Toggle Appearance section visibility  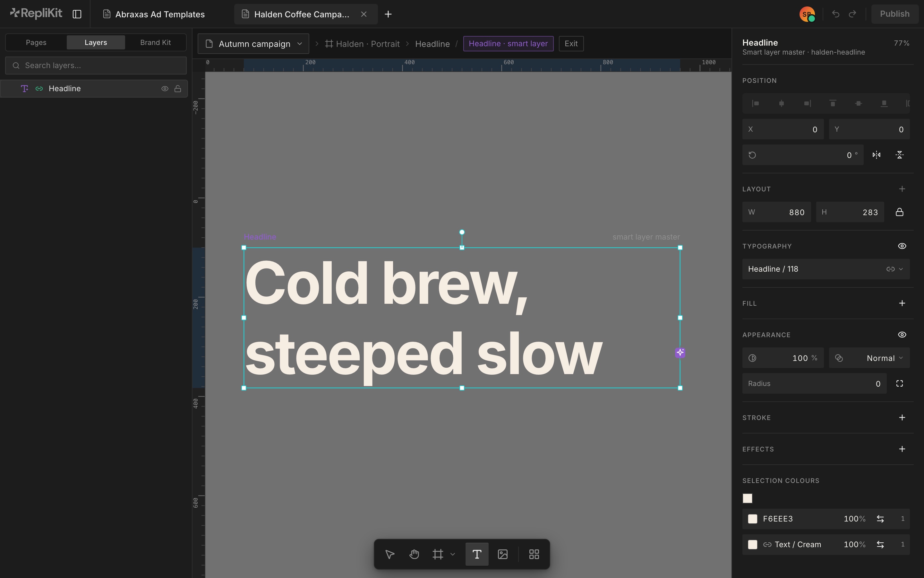pos(902,335)
